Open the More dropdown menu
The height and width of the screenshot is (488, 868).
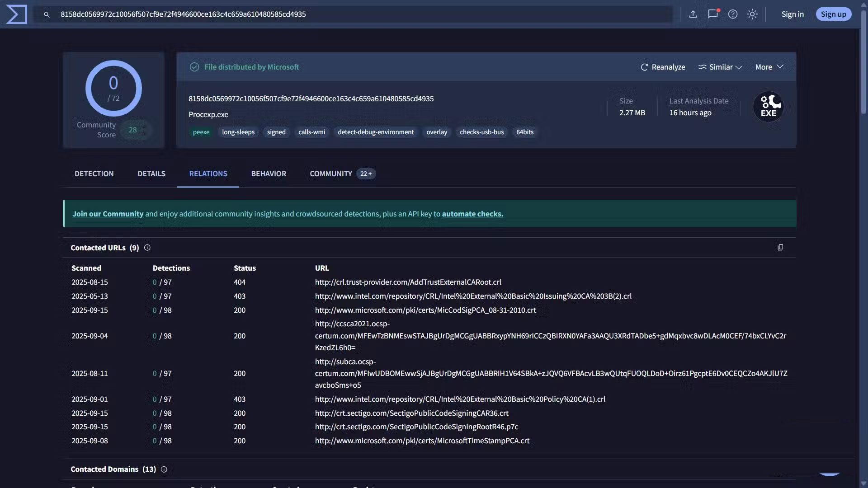pos(769,67)
